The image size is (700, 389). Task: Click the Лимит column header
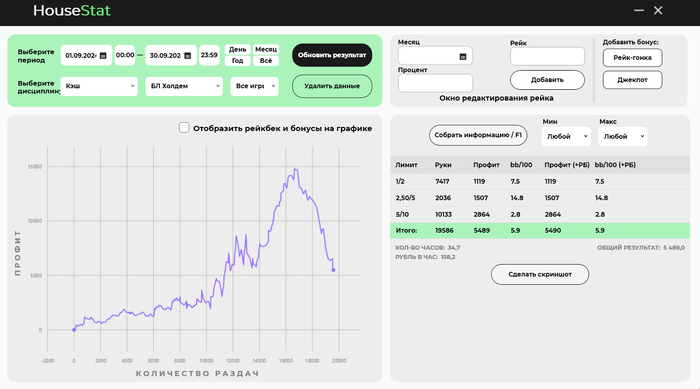click(406, 165)
